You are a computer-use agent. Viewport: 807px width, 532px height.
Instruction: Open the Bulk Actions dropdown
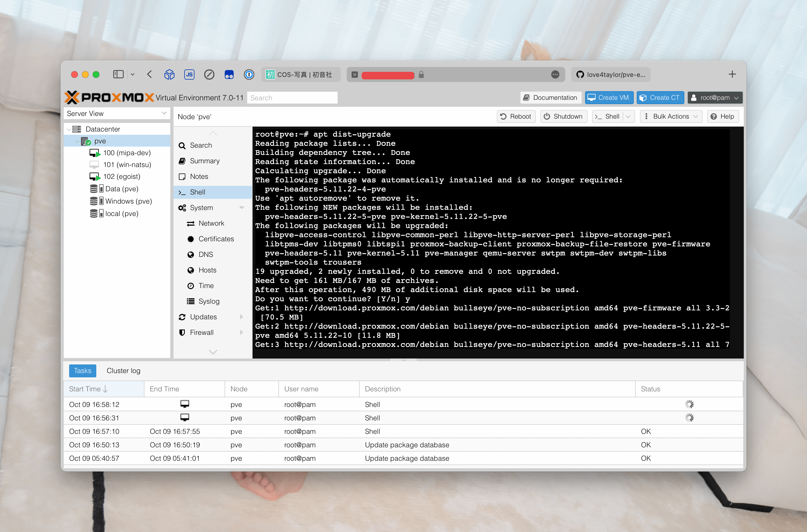(x=671, y=116)
